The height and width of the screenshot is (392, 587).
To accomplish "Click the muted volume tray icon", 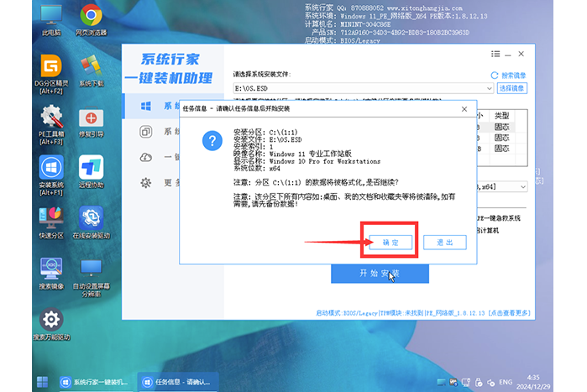I will (x=490, y=383).
